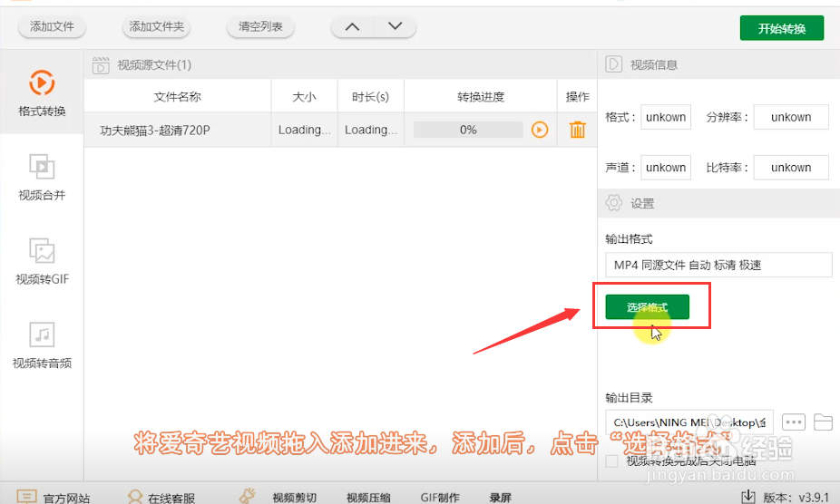
Task: Click the output format field showing MP4
Action: 718,265
